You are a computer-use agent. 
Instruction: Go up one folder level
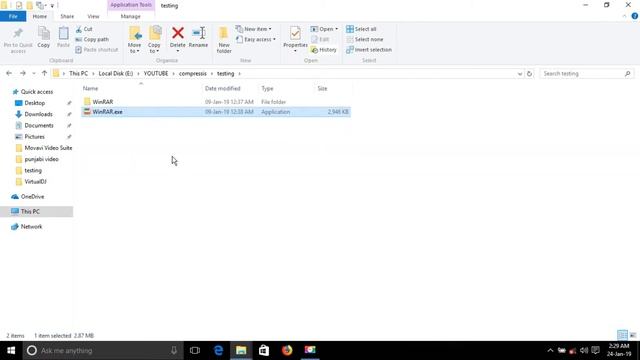coord(44,73)
